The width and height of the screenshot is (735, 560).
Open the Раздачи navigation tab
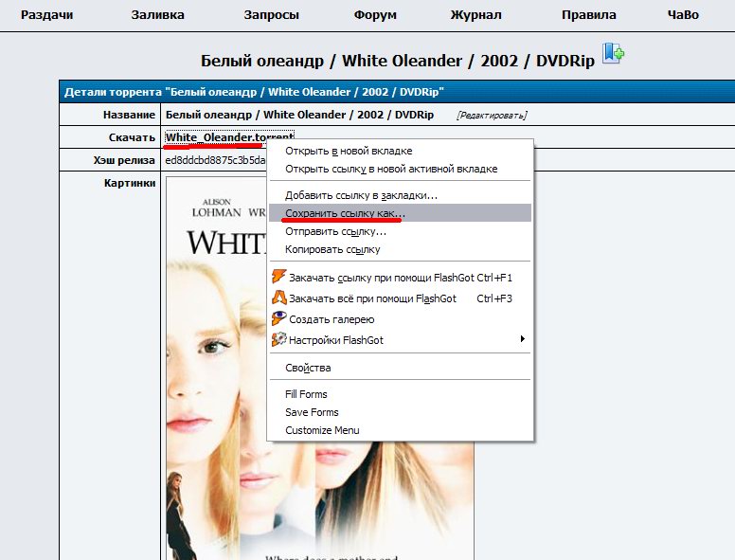[46, 15]
